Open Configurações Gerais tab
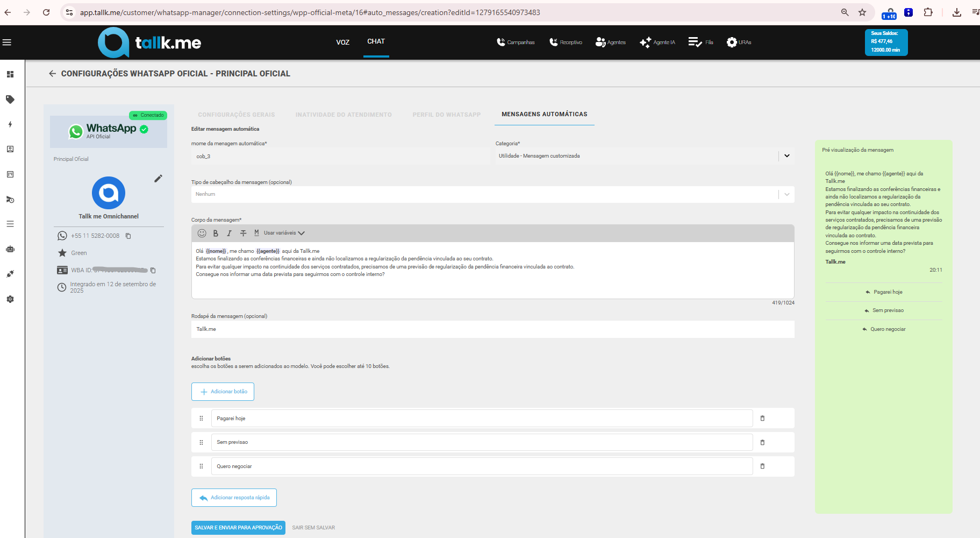 click(x=237, y=115)
